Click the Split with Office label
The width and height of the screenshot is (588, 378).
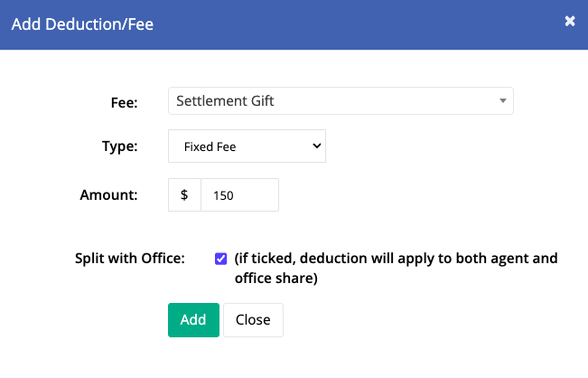point(130,259)
